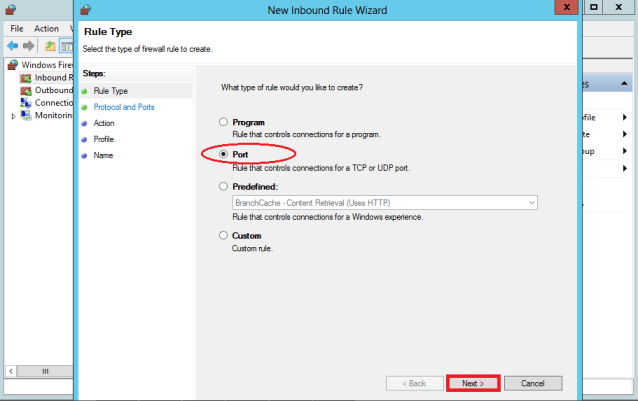Screen dimensions: 638x401
Task: Expand the Monitoring tree node
Action: coord(13,116)
